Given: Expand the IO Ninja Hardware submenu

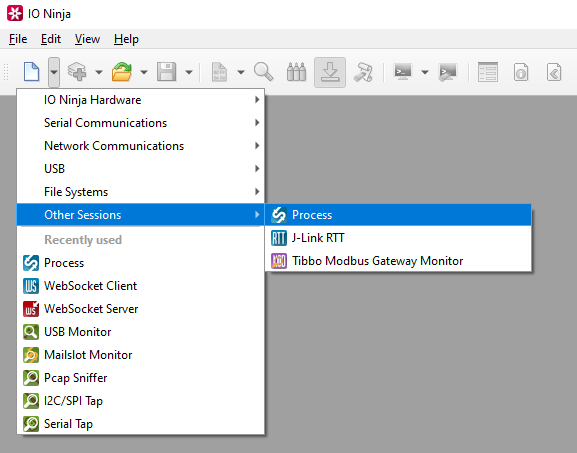Looking at the screenshot, I should coord(141,100).
